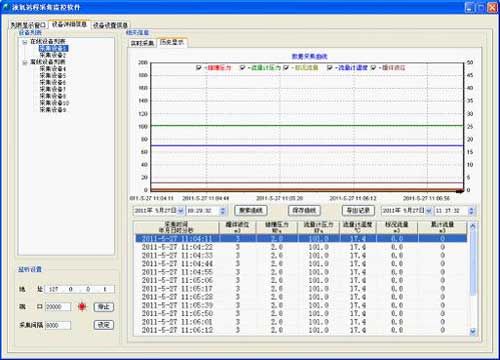The width and height of the screenshot is (500, 360).
Task: Select the row 2011-5-27 11:06:12
Action: point(301,330)
